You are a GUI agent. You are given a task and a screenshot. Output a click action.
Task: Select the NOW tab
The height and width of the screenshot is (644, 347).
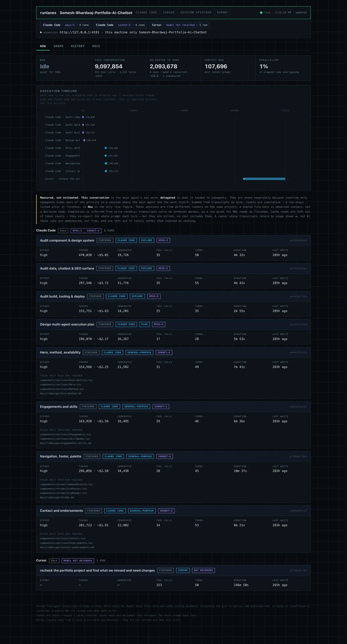click(x=43, y=46)
